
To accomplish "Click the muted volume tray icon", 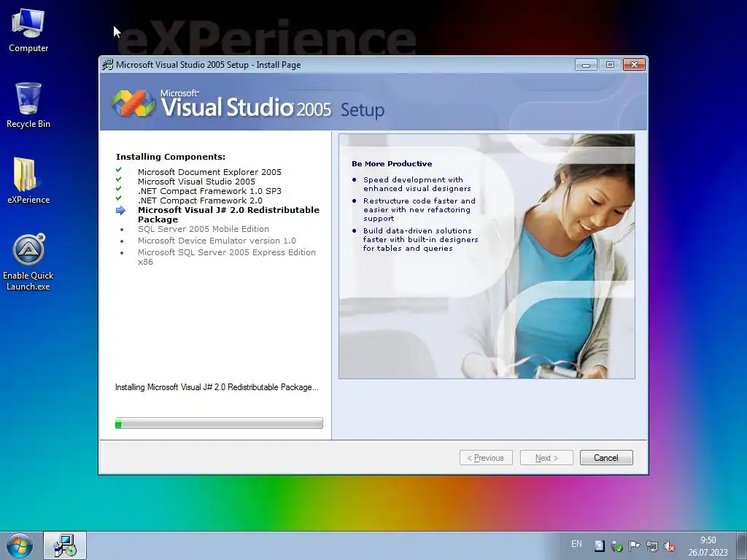I will (670, 546).
